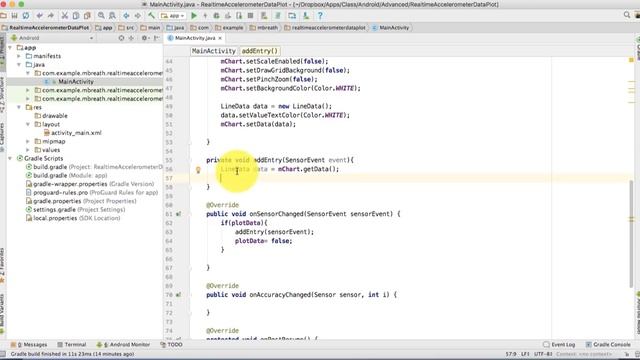This screenshot has height=360, width=640.
Task: Click the Search Everywhere magnifier at top right
Action: coord(627,15)
